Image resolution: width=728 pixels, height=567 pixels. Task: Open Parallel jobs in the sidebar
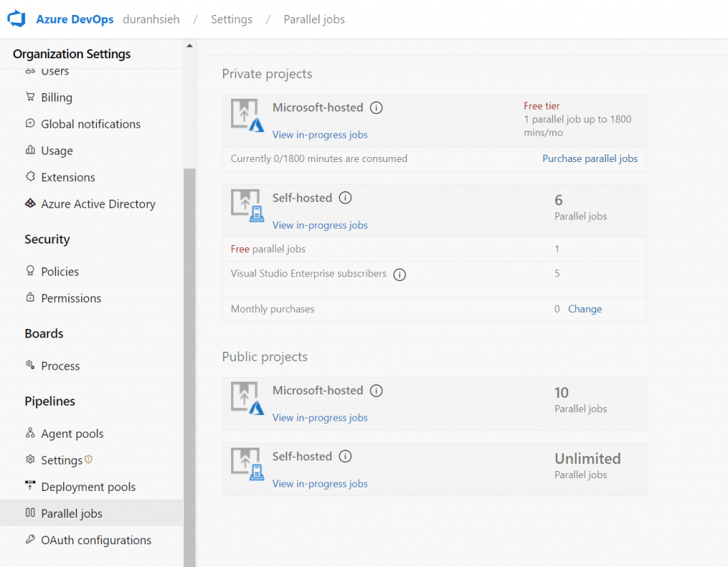[x=72, y=514]
